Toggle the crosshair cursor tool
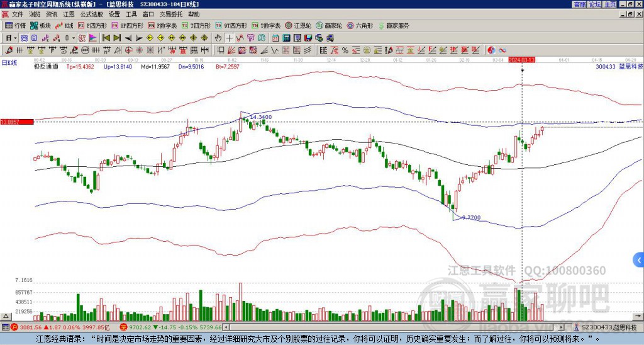 pos(229,38)
